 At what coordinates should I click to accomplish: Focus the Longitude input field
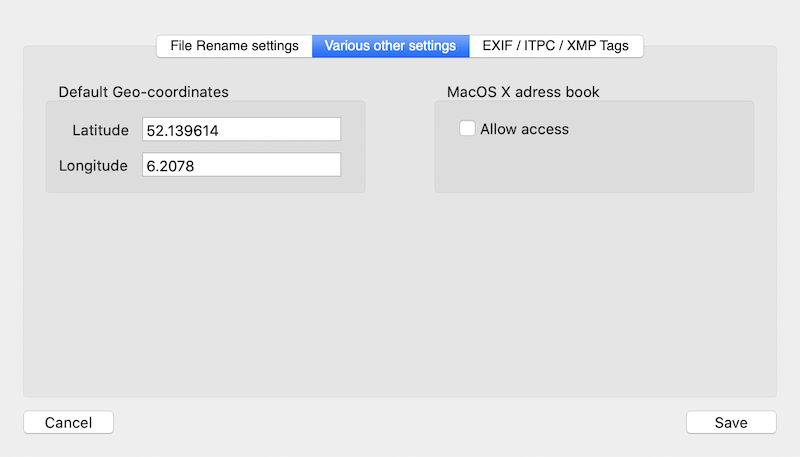[241, 166]
